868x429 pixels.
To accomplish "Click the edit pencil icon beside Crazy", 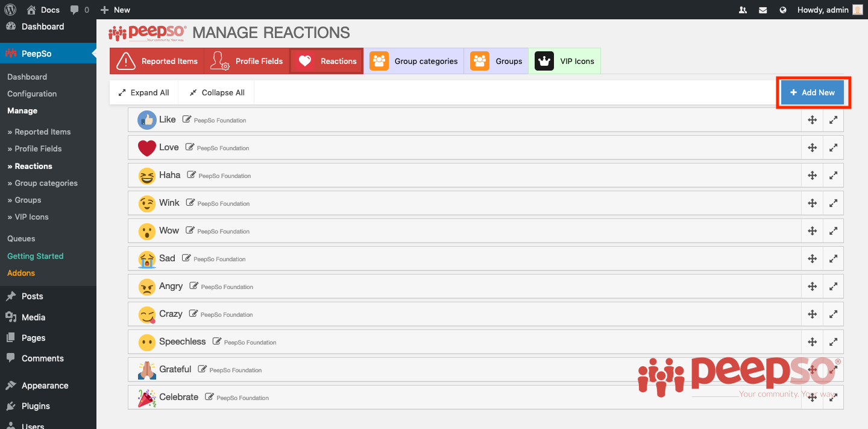I will tap(193, 314).
